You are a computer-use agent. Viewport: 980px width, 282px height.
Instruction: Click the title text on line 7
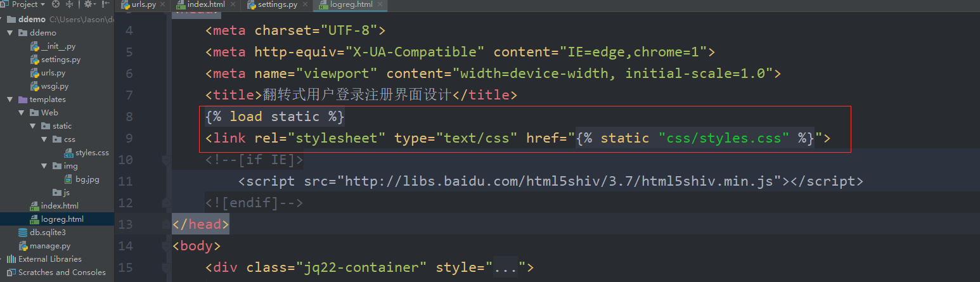pos(357,95)
